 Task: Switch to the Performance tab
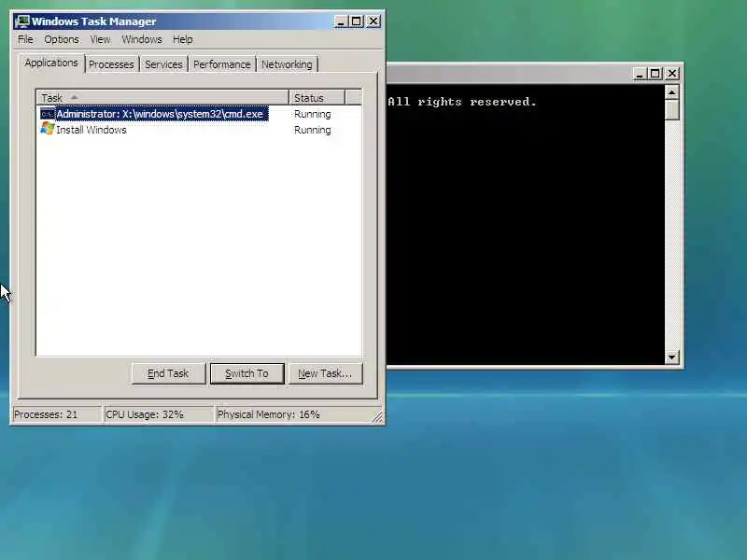click(x=221, y=64)
